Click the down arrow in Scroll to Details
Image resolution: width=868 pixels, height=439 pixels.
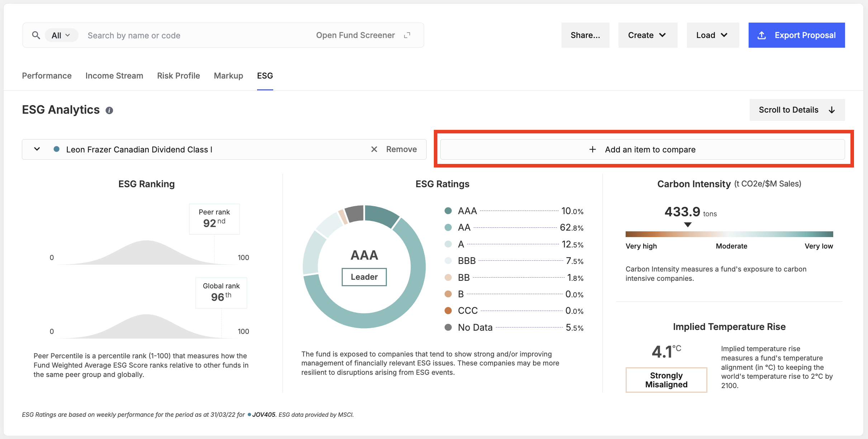coord(832,110)
